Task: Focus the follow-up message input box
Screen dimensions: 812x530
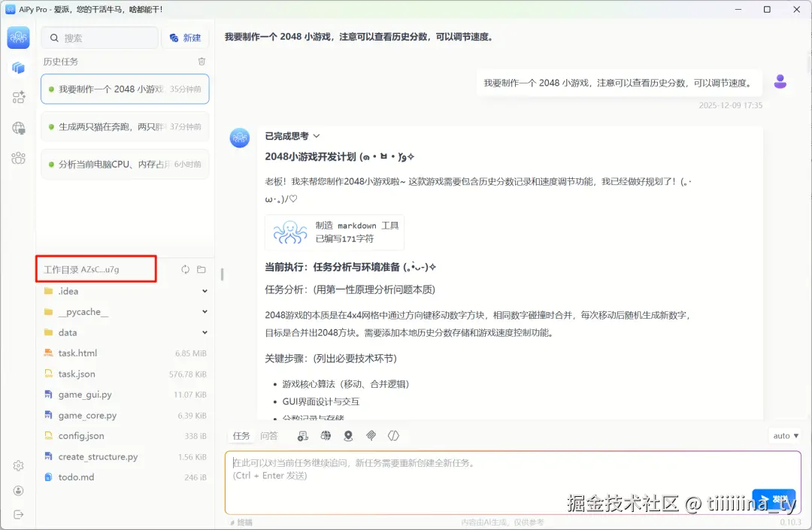Action: coord(513,483)
